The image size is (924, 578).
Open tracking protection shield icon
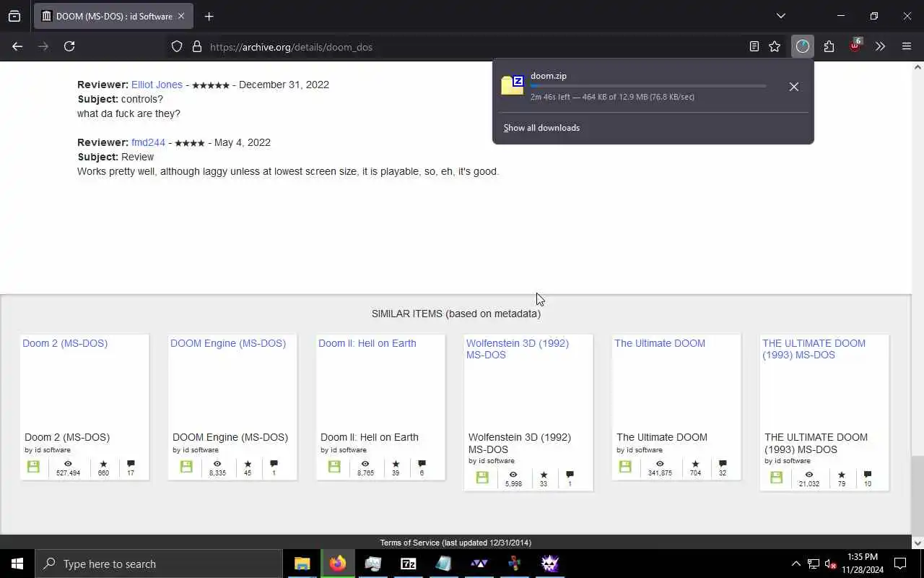177,47
